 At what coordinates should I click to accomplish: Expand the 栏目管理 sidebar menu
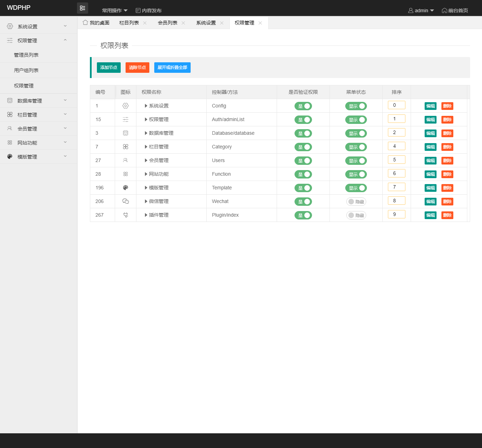coord(38,114)
